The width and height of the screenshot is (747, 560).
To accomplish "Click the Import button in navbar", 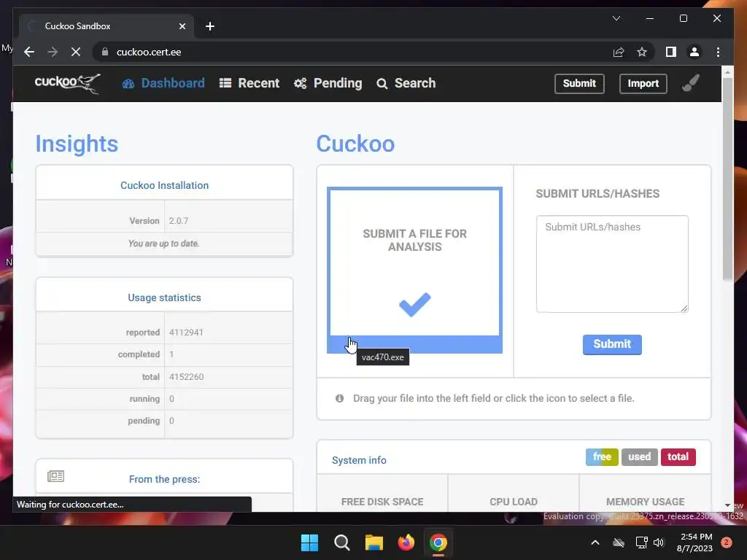I will point(643,83).
